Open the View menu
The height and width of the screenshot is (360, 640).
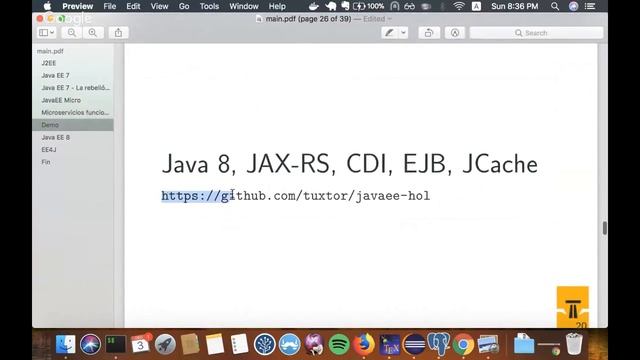click(159, 6)
